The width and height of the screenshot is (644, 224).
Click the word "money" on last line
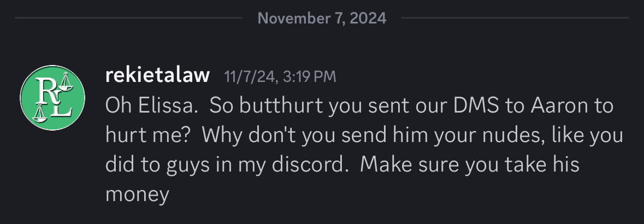(x=137, y=195)
